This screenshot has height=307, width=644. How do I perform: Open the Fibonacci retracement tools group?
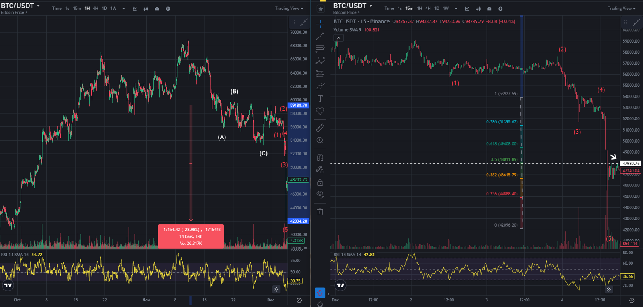pos(320,49)
